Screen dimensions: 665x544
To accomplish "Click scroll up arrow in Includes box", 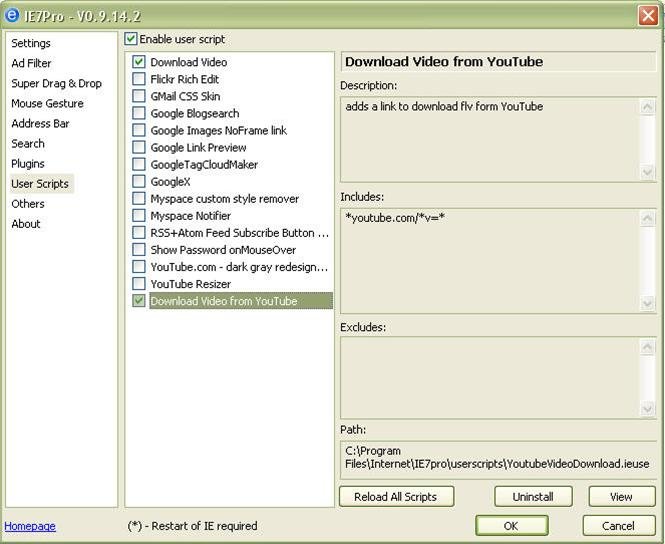I will click(x=647, y=218).
